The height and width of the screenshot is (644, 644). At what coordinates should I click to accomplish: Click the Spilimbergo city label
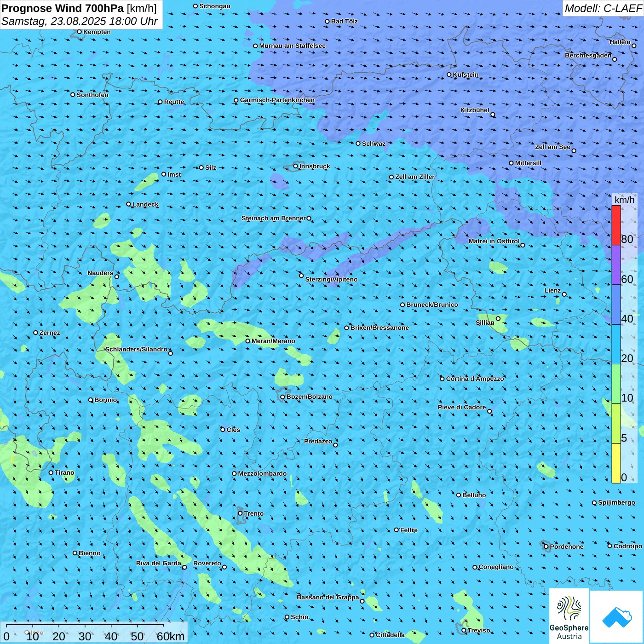coord(616,502)
